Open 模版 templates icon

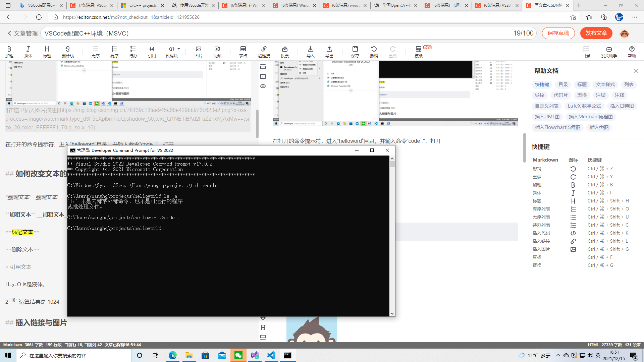pyautogui.click(x=419, y=52)
